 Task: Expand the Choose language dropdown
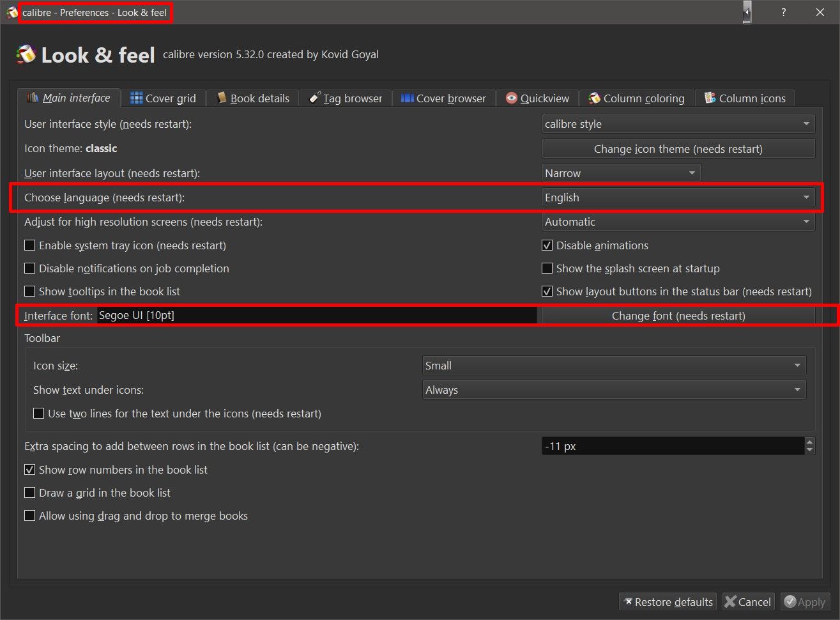click(678, 198)
